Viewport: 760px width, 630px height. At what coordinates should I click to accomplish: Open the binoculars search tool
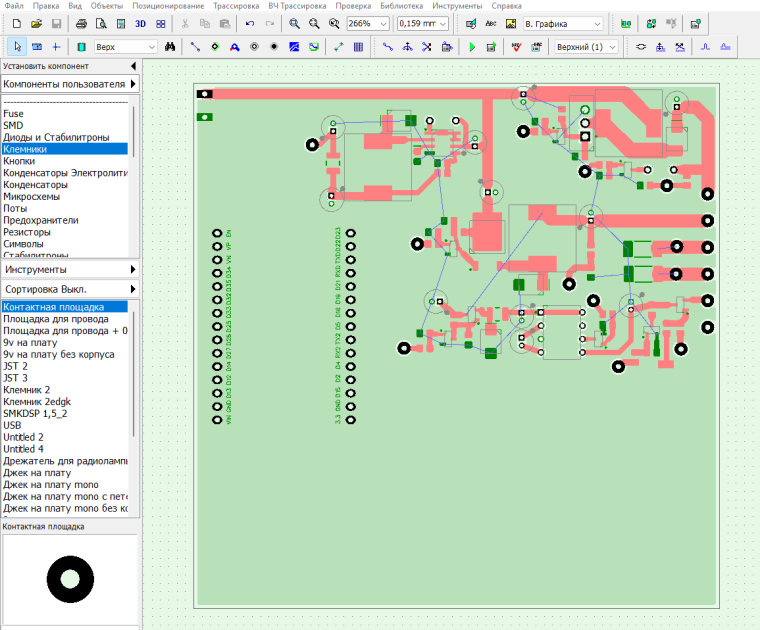pyautogui.click(x=170, y=47)
